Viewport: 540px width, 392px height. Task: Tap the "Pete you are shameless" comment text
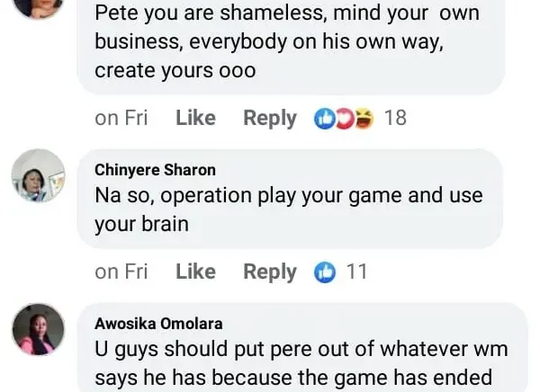288,40
